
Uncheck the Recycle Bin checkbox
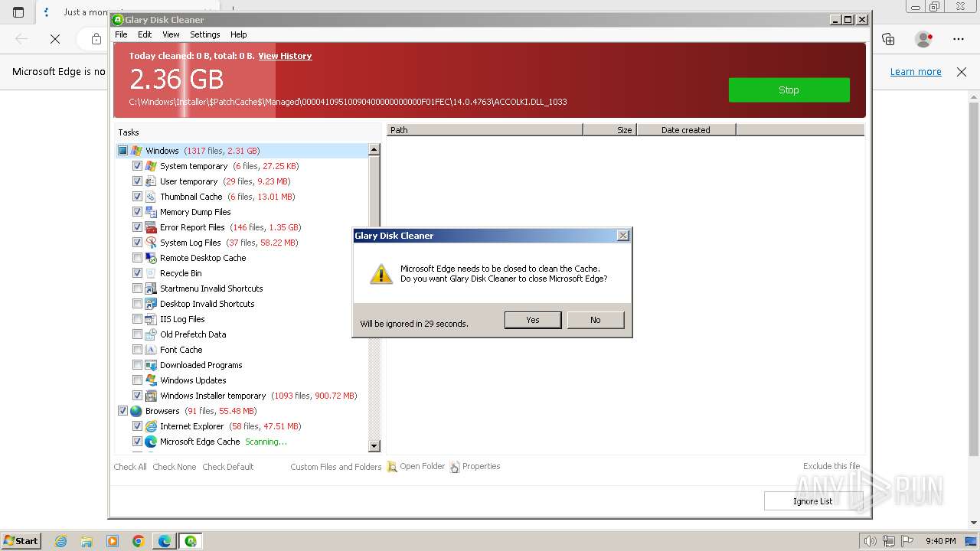click(137, 273)
